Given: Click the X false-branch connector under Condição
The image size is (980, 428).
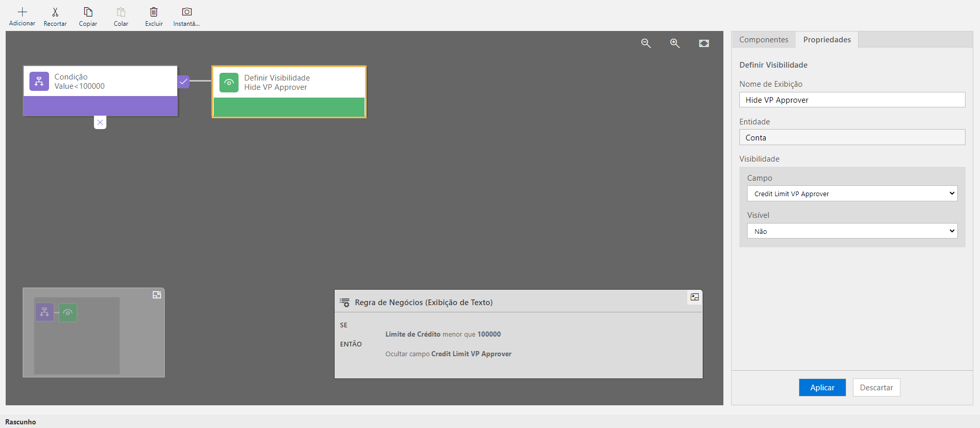Looking at the screenshot, I should [x=100, y=122].
